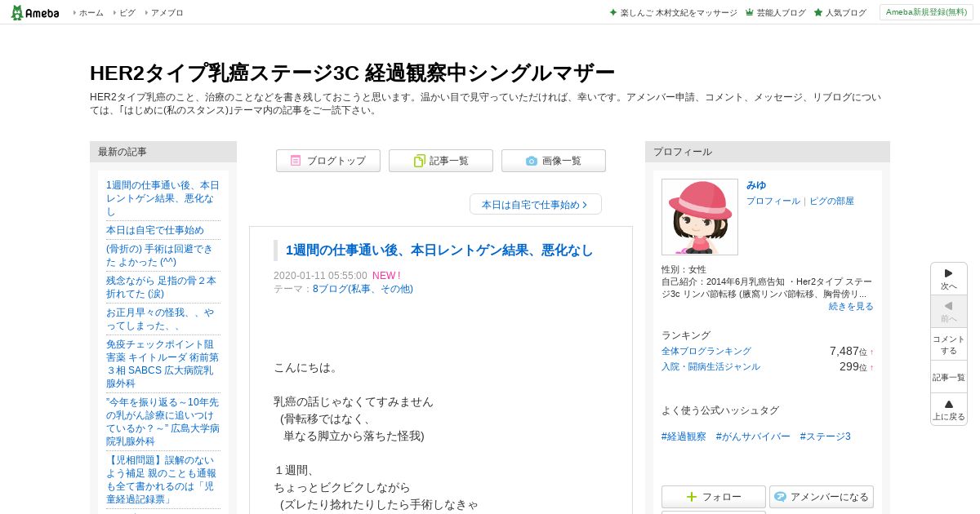Open sidebar article 本日は自宅で仕事始め
Viewport: 980px width, 514px height.
click(x=155, y=230)
